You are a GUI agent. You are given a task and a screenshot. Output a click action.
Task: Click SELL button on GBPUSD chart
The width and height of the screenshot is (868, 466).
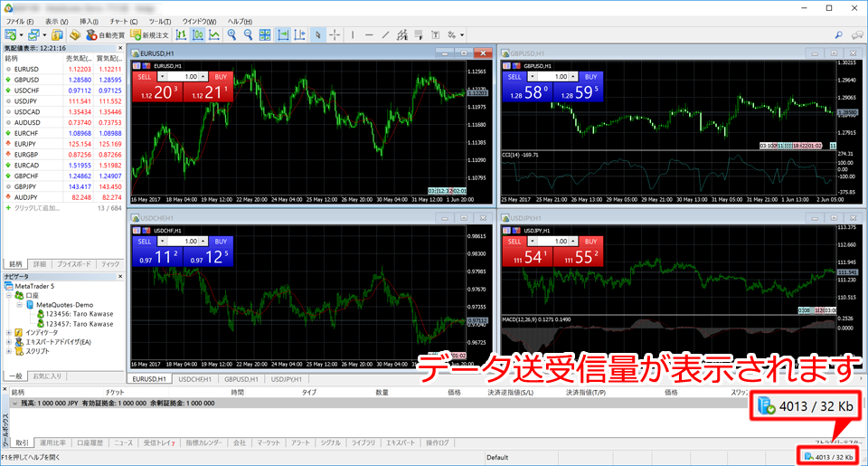pyautogui.click(x=514, y=77)
